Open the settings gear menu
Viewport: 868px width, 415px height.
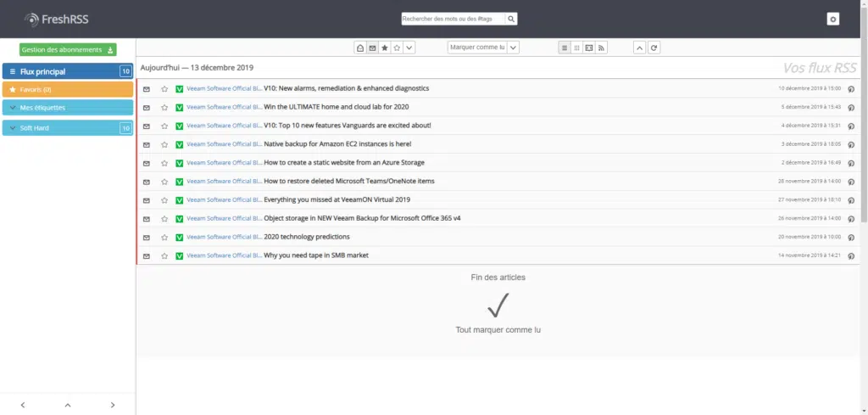tap(832, 20)
